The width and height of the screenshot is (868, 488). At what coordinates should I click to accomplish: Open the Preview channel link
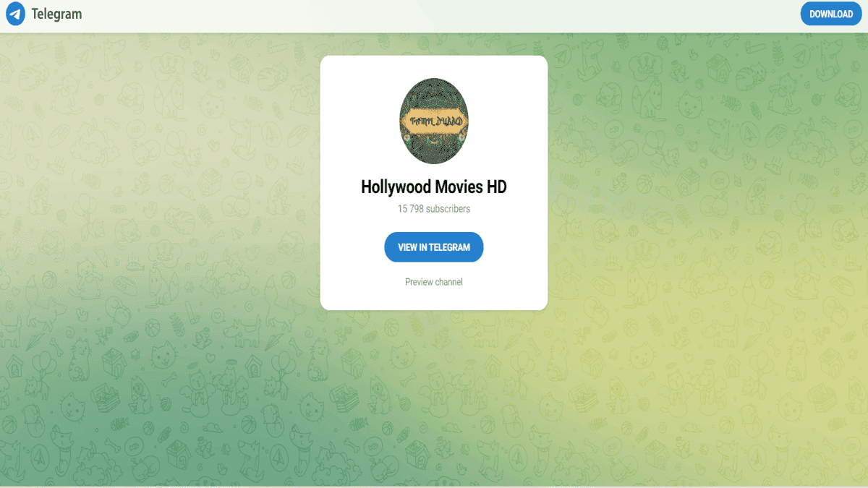pos(434,282)
